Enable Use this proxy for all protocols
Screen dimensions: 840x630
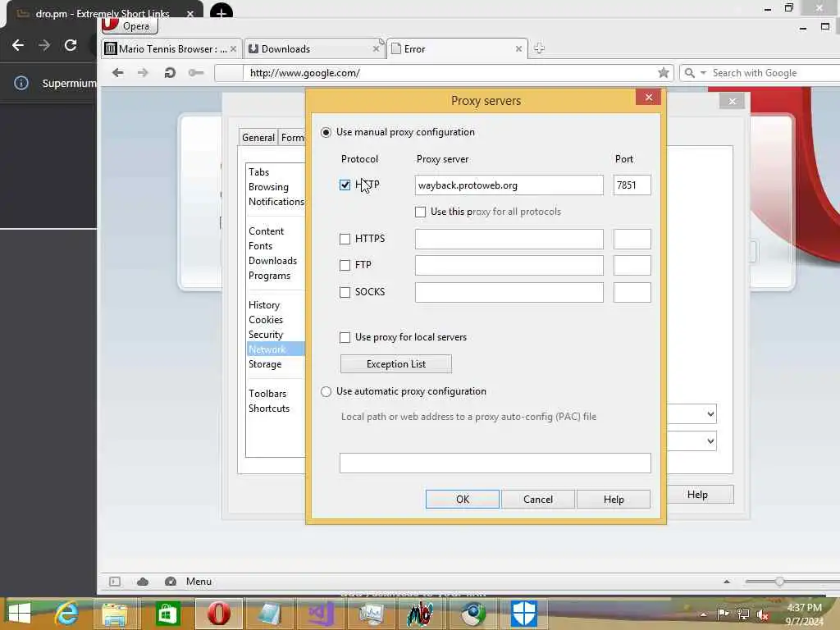point(421,212)
